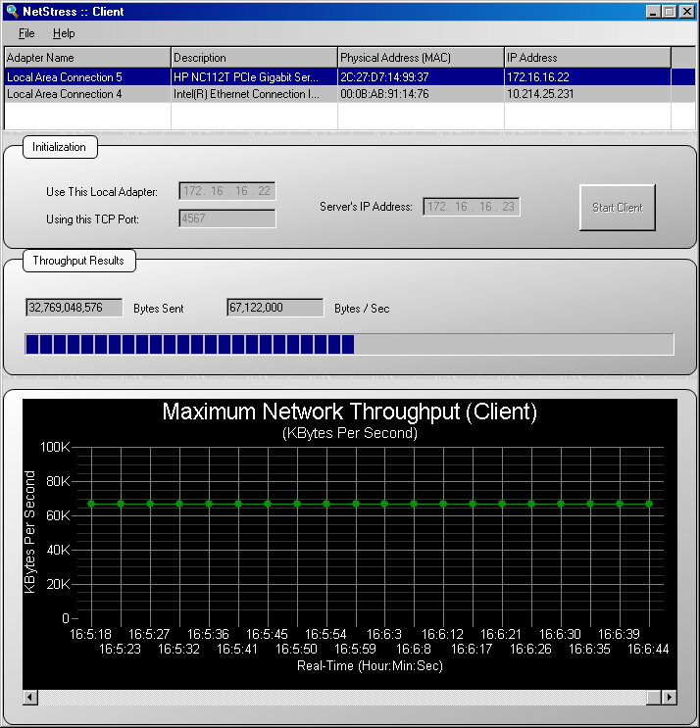
Task: Click the Bytes / Sec value field
Action: 275,308
